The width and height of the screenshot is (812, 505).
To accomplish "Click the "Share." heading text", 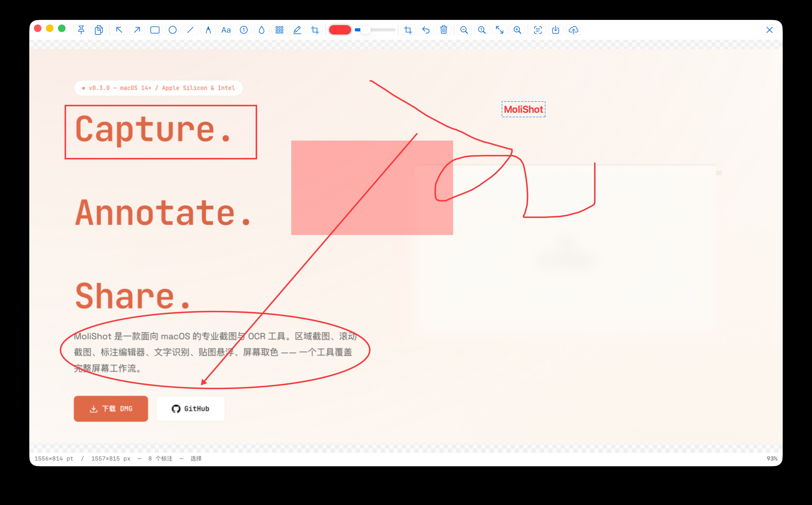I will click(x=133, y=296).
